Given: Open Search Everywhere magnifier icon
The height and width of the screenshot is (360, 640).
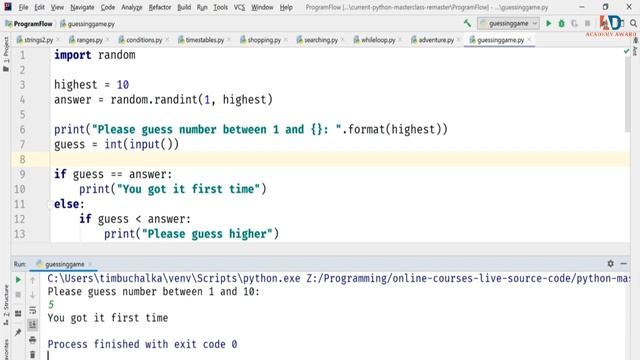Looking at the screenshot, I should 633,24.
